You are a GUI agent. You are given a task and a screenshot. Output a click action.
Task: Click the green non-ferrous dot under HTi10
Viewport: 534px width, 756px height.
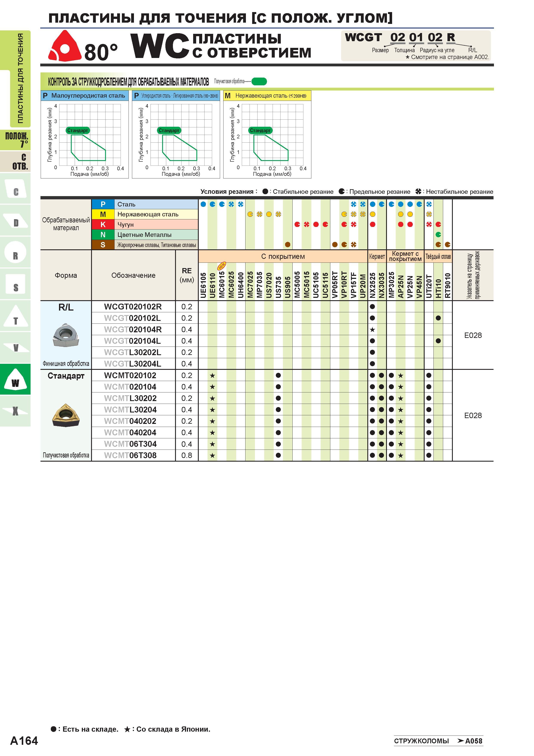pos(438,234)
